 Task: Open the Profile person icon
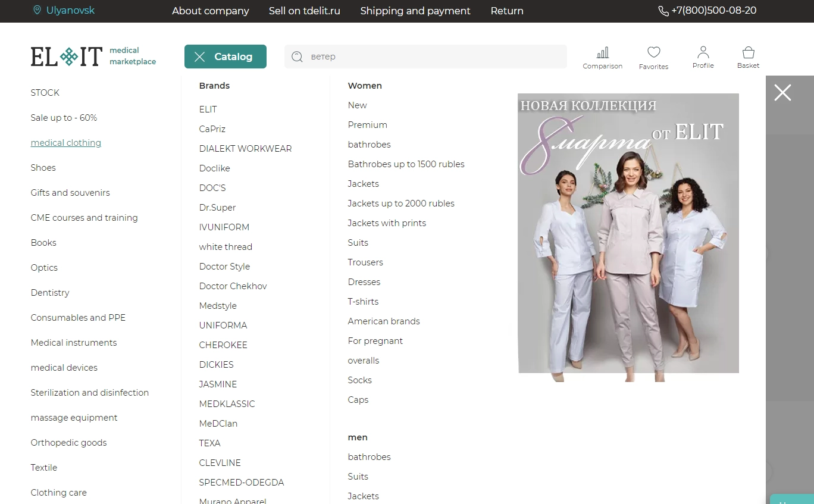[703, 52]
